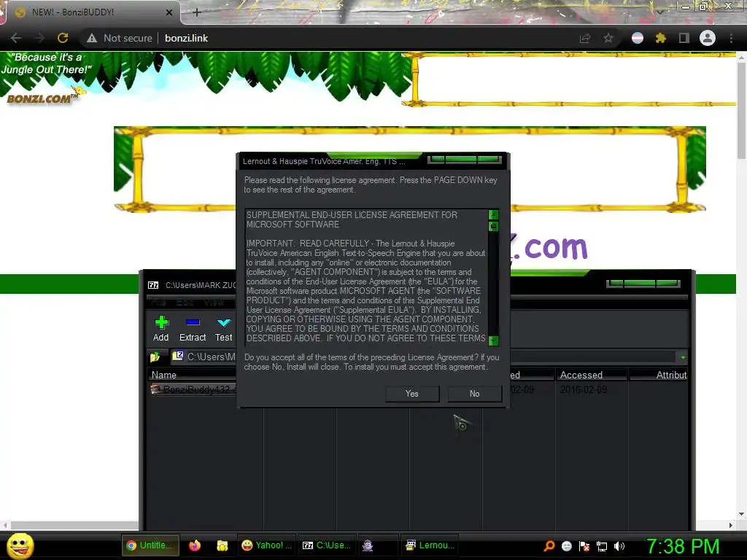Accept the license agreement with Yes

412,393
